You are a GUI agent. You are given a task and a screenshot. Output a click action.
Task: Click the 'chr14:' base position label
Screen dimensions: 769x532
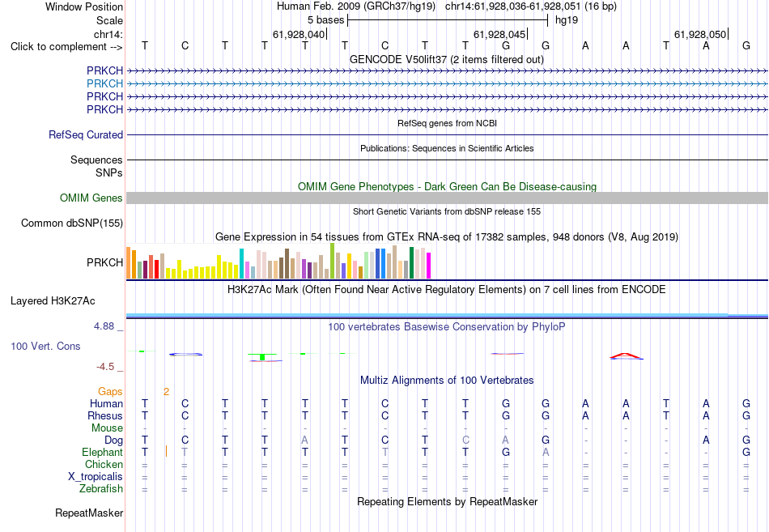[108, 34]
